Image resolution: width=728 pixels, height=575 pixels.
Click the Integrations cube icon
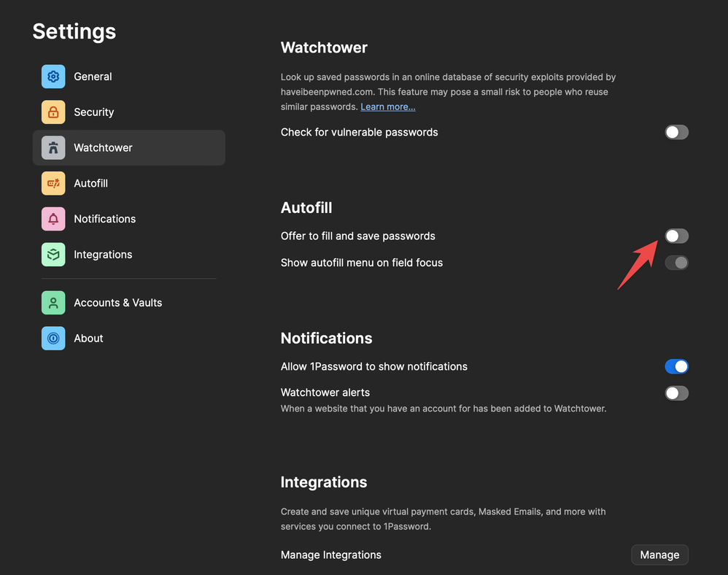point(53,255)
